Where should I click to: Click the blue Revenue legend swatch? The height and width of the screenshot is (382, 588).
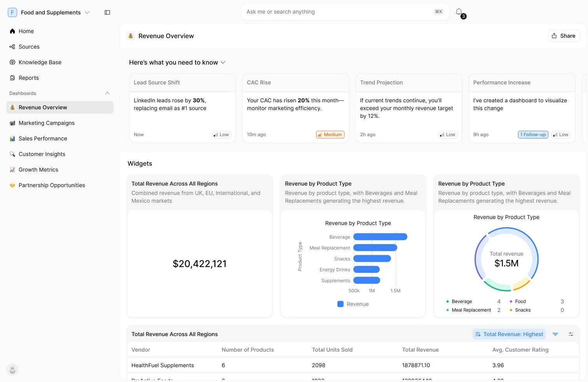[x=340, y=304]
